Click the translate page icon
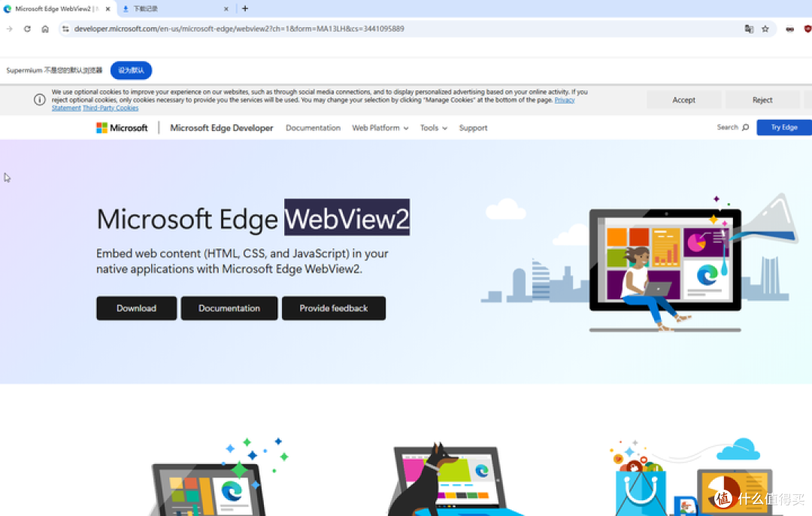 (749, 29)
